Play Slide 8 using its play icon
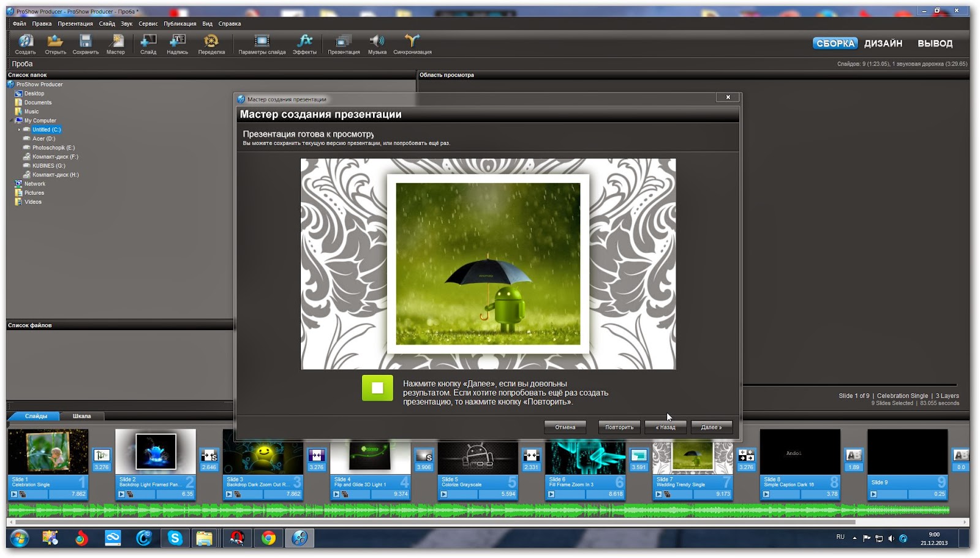The width and height of the screenshot is (980, 558). pos(766,494)
